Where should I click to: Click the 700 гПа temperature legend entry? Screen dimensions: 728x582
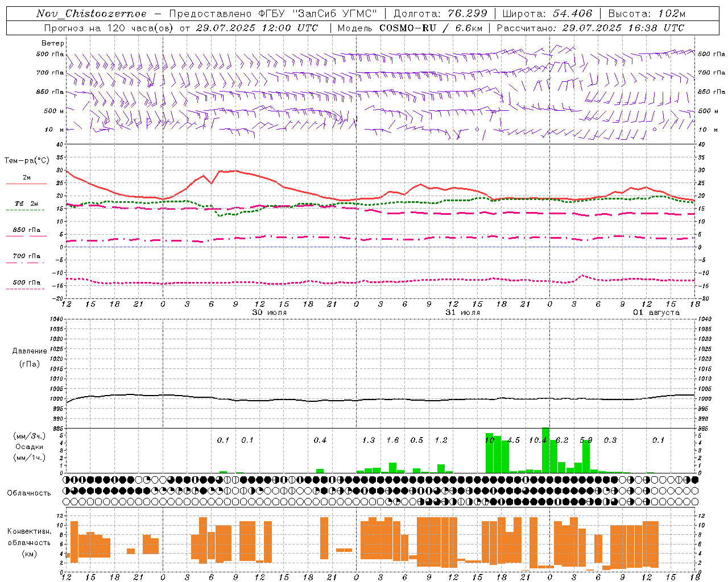point(27,256)
